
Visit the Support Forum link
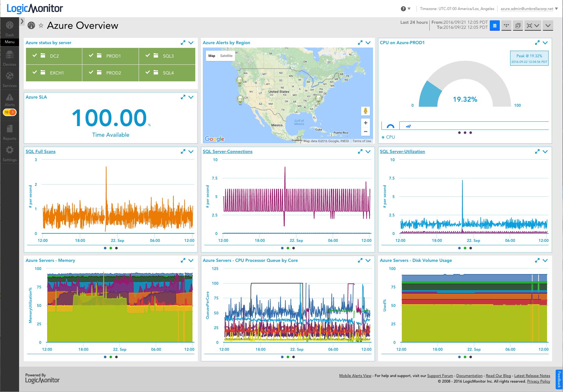point(440,375)
